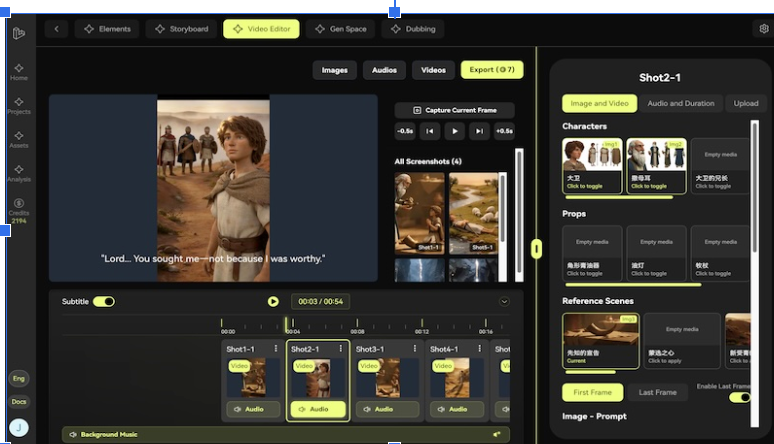This screenshot has width=774, height=444.
Task: Open the Shot3-1 options menu
Action: (415, 349)
